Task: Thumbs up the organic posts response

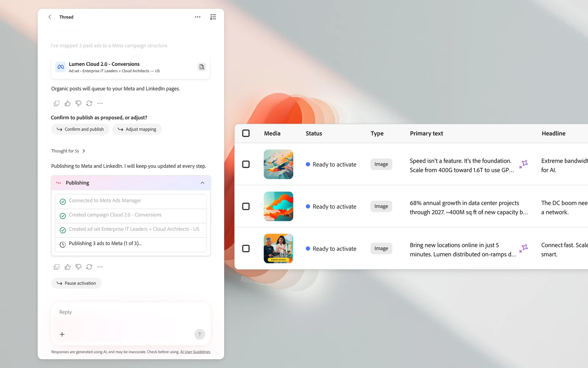Action: click(68, 103)
